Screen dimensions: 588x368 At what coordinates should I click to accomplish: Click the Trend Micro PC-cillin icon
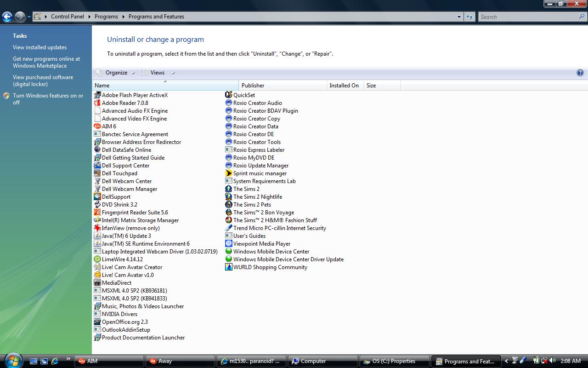(229, 228)
